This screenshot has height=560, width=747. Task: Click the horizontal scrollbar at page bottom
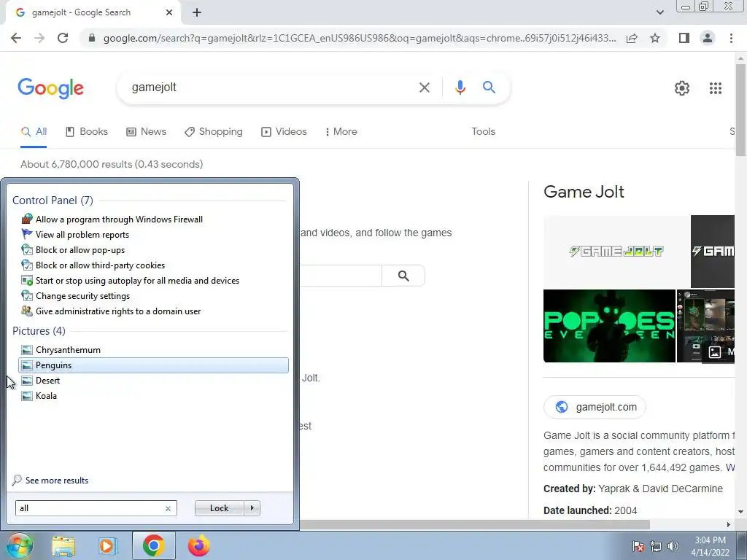474,524
